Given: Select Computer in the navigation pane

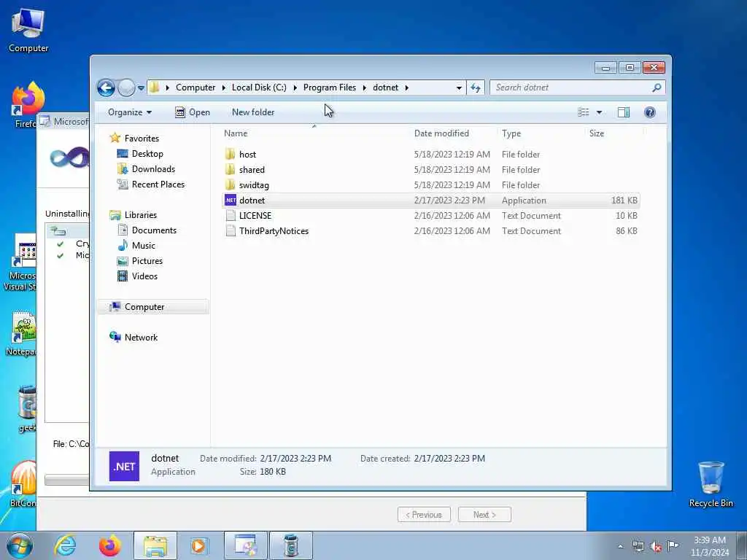Looking at the screenshot, I should pos(153,307).
